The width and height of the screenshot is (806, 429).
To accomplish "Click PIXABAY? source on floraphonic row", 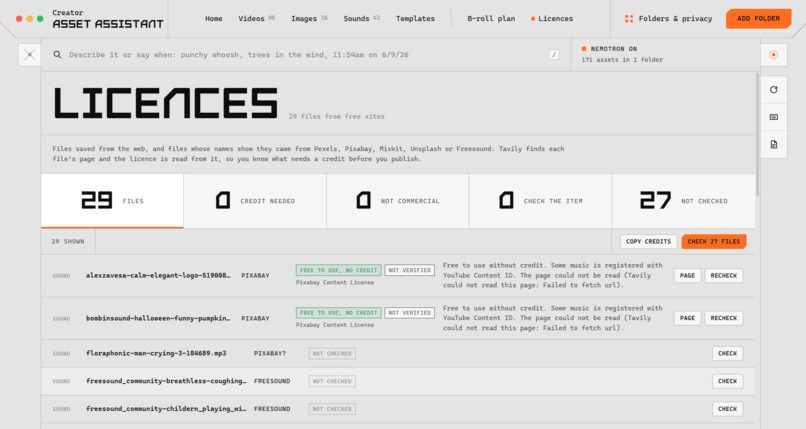I will (x=270, y=353).
